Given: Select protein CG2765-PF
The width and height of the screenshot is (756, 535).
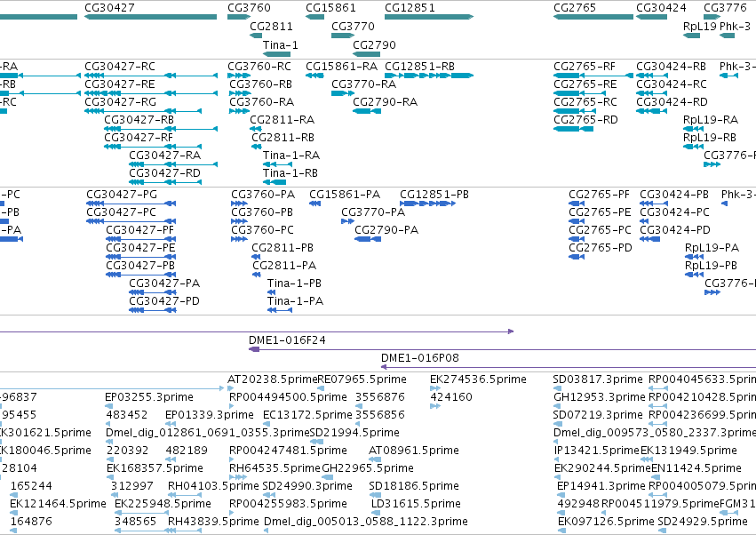Looking at the screenshot, I should coord(600,194).
